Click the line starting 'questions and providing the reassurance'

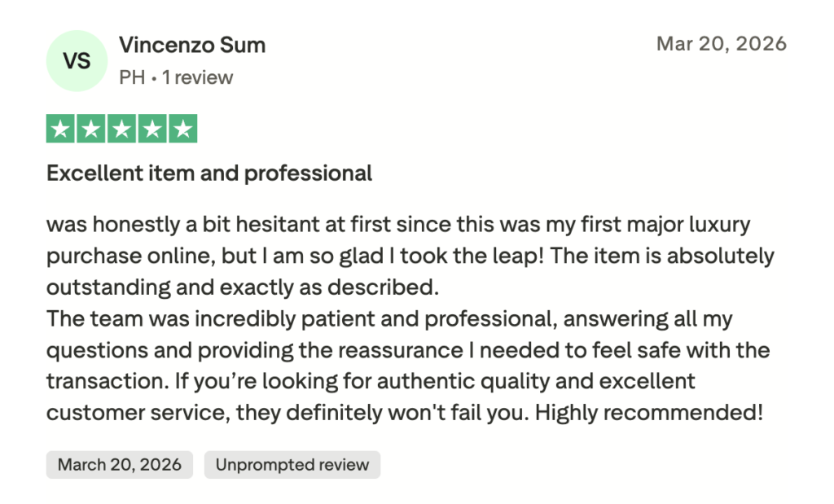[x=408, y=350]
